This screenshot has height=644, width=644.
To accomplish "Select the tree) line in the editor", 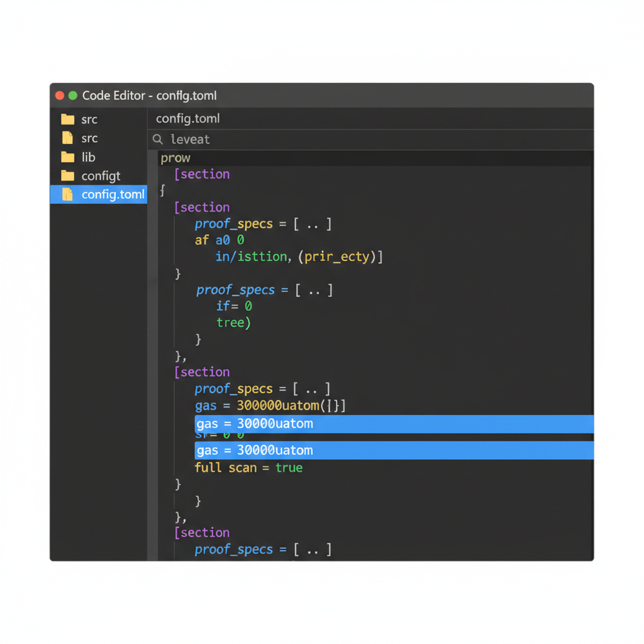I will pos(233,323).
